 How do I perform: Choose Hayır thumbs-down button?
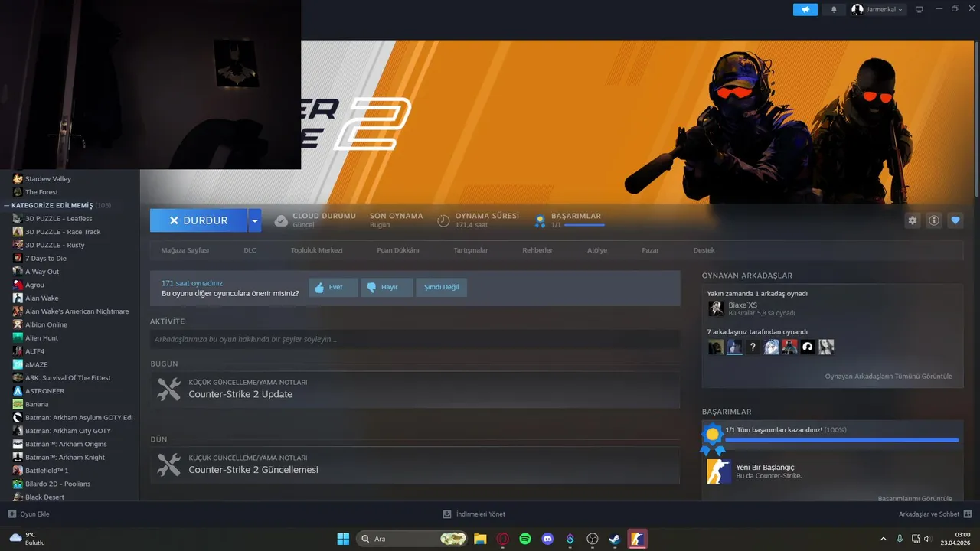(x=387, y=288)
